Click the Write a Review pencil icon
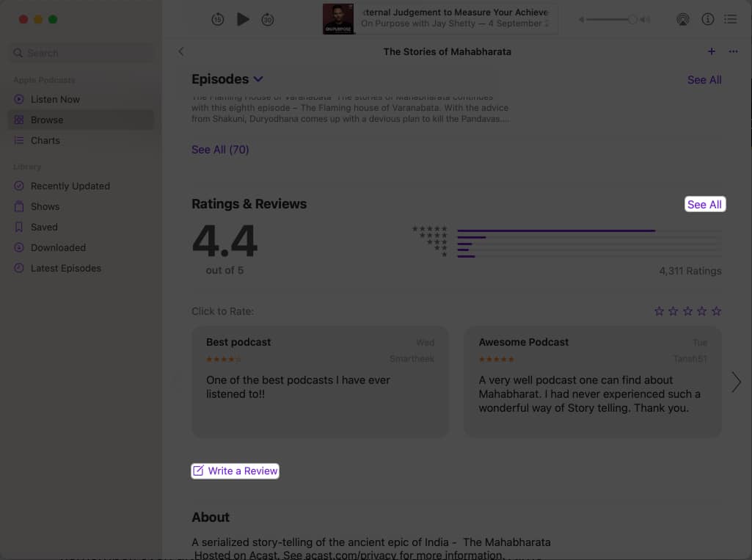This screenshot has width=752, height=560. click(x=198, y=470)
